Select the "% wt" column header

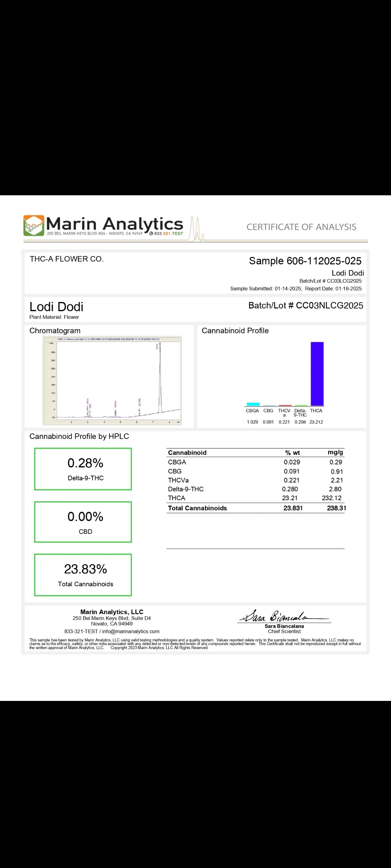tap(293, 453)
